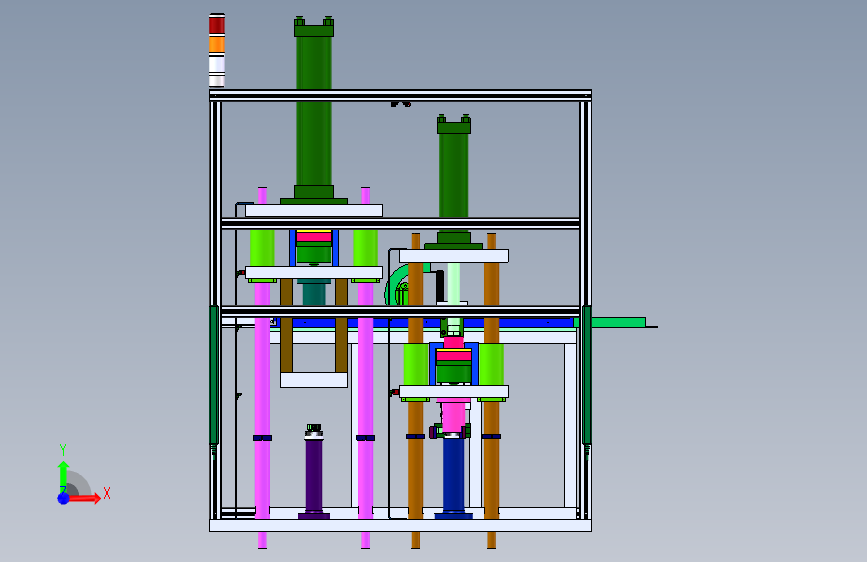
Task: Select the purple cylinder near the base
Action: (314, 475)
